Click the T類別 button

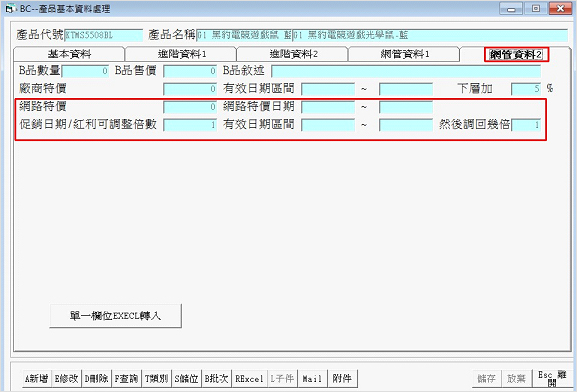[x=156, y=378]
